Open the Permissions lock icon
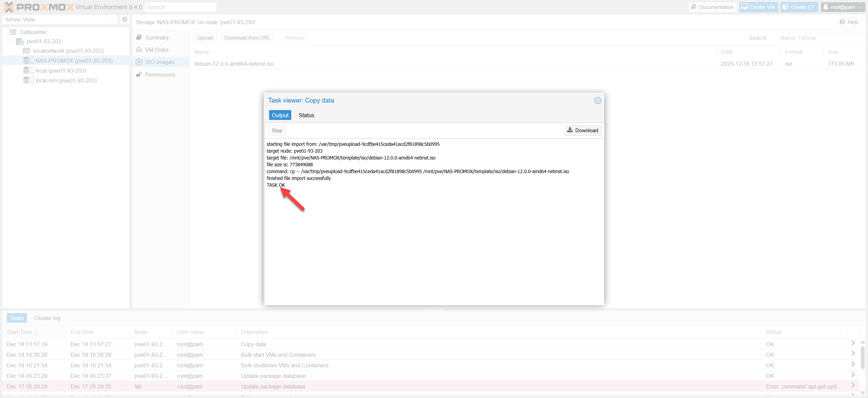The width and height of the screenshot is (868, 398). [139, 75]
